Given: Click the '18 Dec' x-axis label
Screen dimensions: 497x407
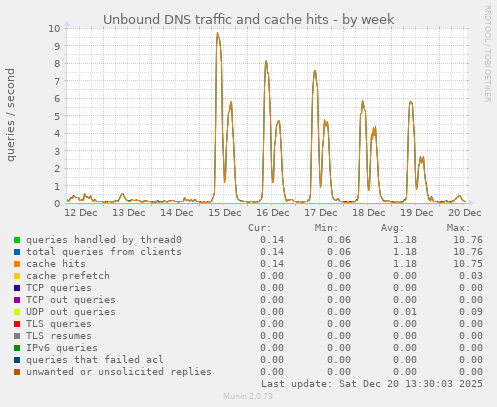Looking at the screenshot, I should point(369,213).
